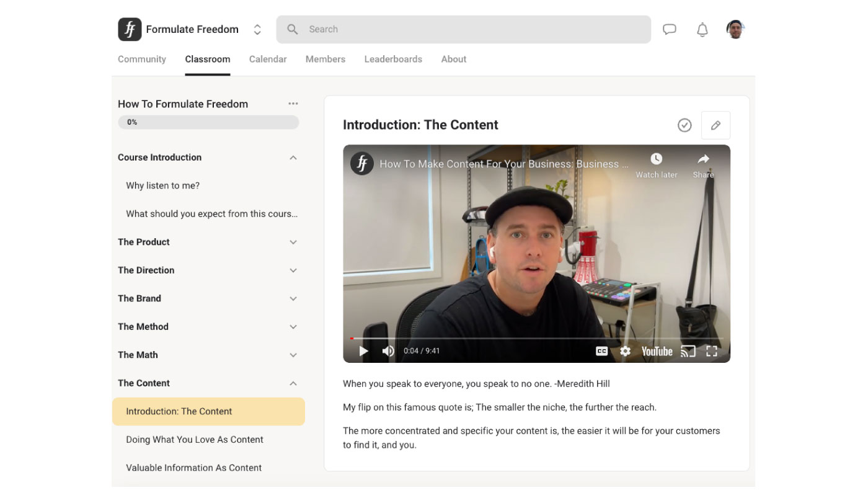Expand The Method section
The width and height of the screenshot is (868, 490).
[x=293, y=327]
